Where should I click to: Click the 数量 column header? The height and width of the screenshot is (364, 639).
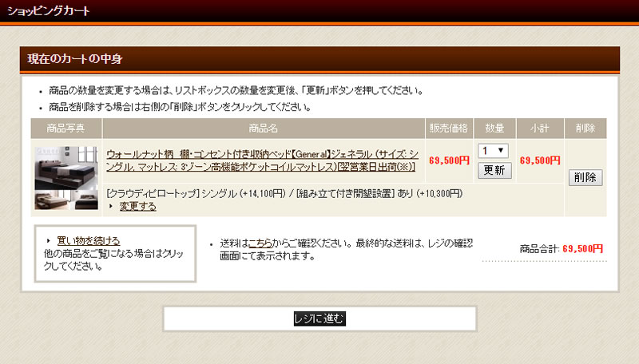tap(494, 129)
